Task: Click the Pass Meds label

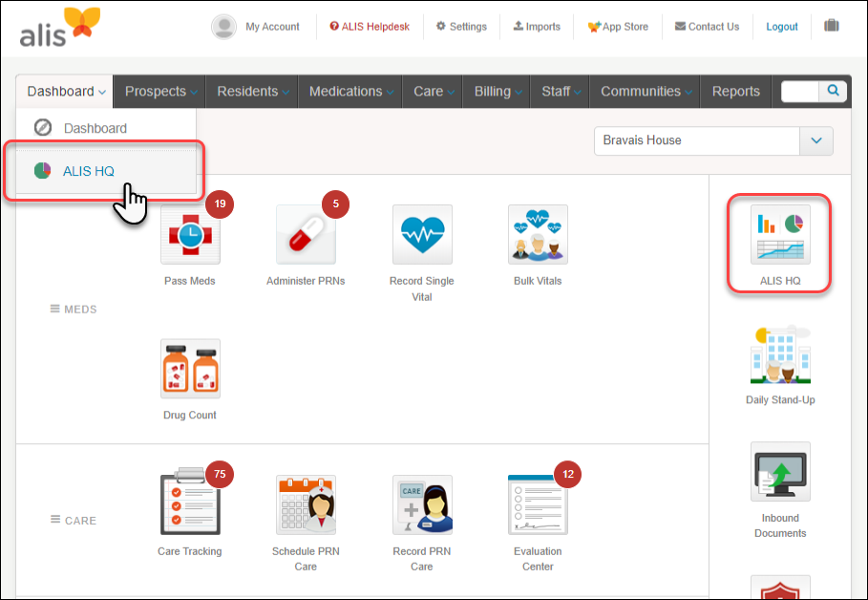Action: [189, 281]
